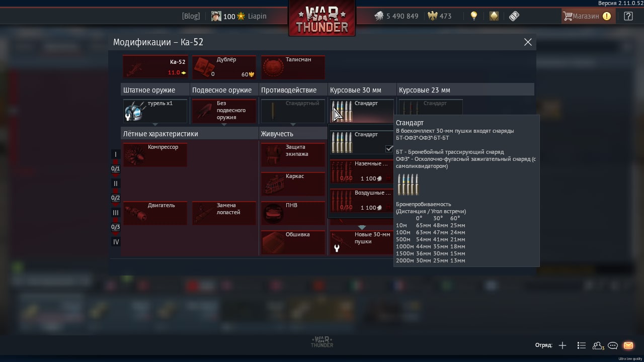Check the Стандарт belt checkbox
Image resolution: width=644 pixels, height=362 pixels.
click(389, 148)
